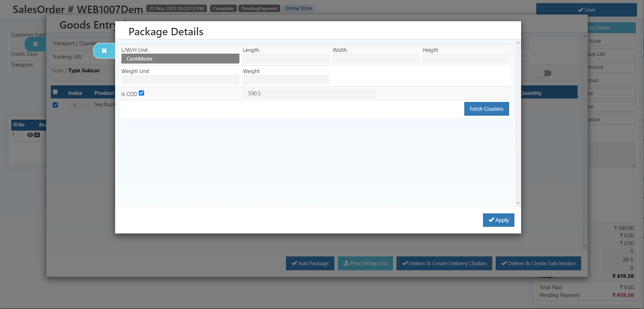
Task: Click the Complete status badge
Action: click(x=223, y=8)
